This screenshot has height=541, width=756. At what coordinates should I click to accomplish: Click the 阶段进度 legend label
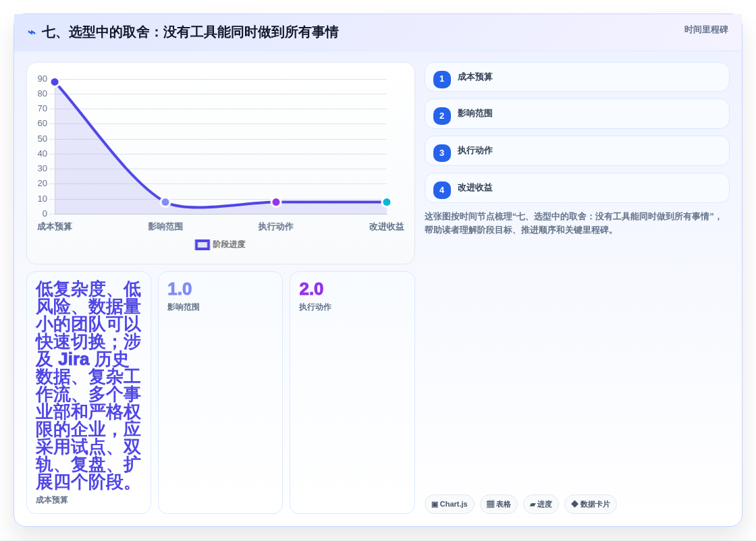pos(229,245)
